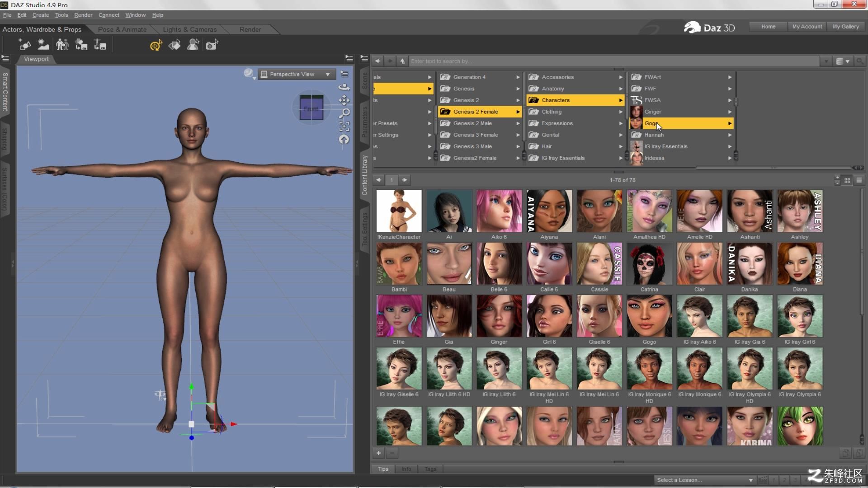
Task: Click the view cube in viewport
Action: (x=311, y=108)
